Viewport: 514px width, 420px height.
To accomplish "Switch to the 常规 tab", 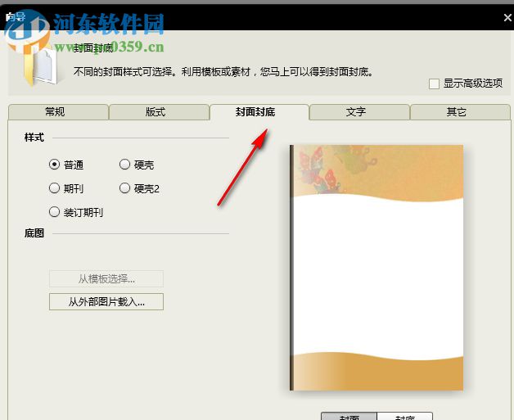I will tap(58, 112).
